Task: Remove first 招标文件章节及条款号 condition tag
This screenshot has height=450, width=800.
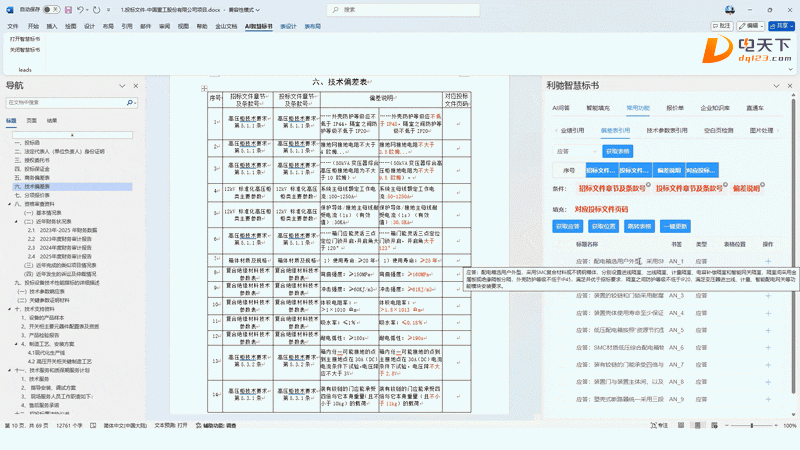Action: [648, 185]
